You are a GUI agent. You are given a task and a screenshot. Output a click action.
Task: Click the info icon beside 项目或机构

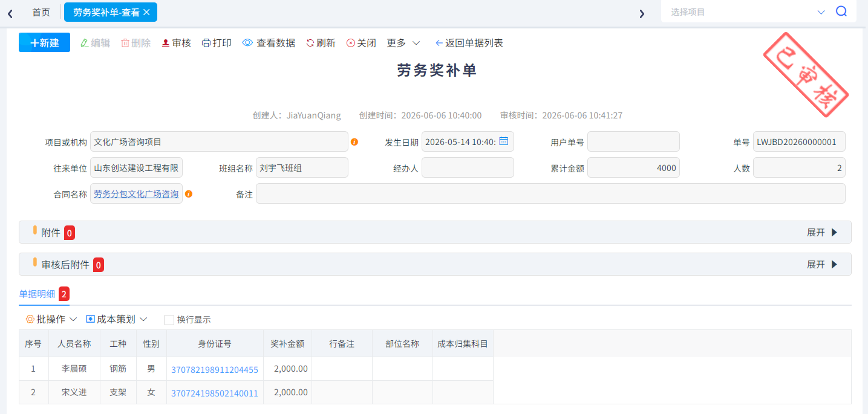pyautogui.click(x=354, y=142)
